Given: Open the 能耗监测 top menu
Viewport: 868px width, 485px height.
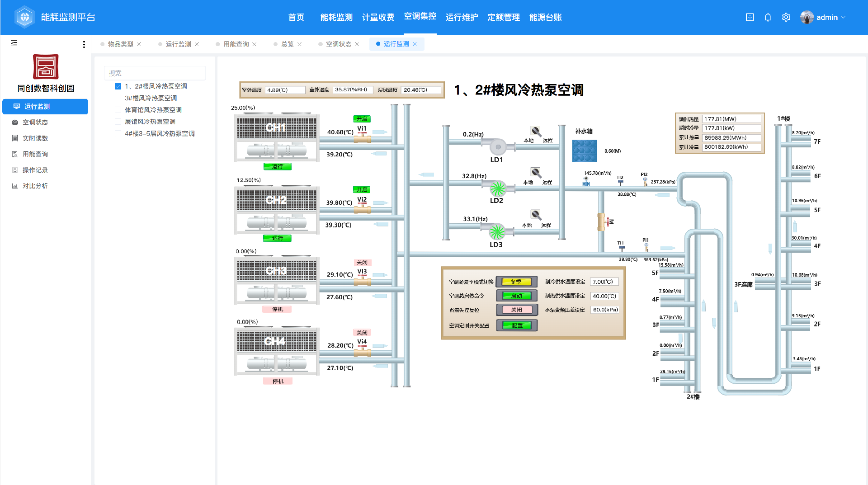Looking at the screenshot, I should pyautogui.click(x=336, y=17).
